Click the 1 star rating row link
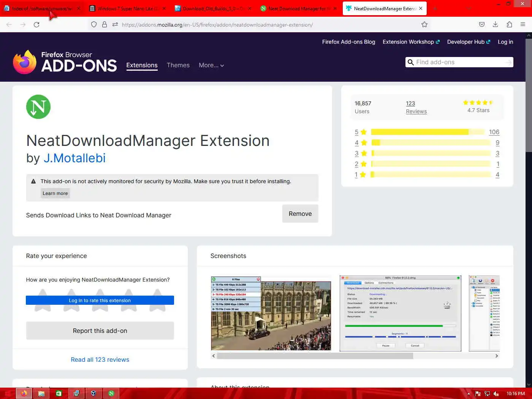This screenshot has width=532, height=399. (x=356, y=174)
